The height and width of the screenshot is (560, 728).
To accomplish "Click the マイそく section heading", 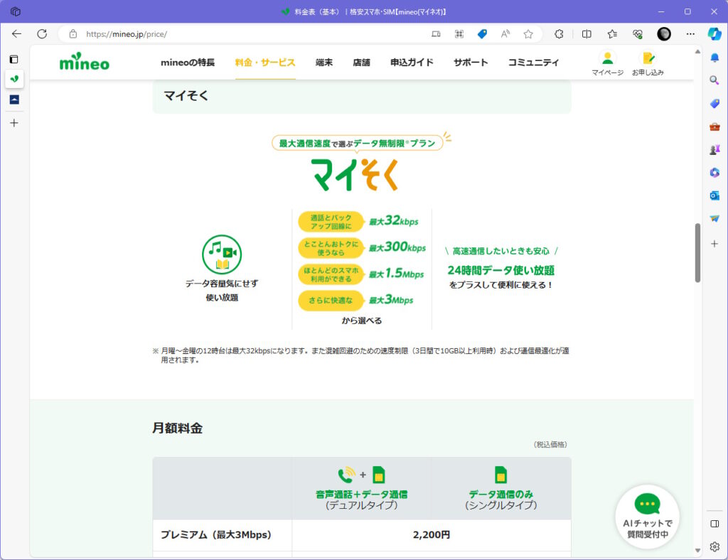I will pos(186,95).
